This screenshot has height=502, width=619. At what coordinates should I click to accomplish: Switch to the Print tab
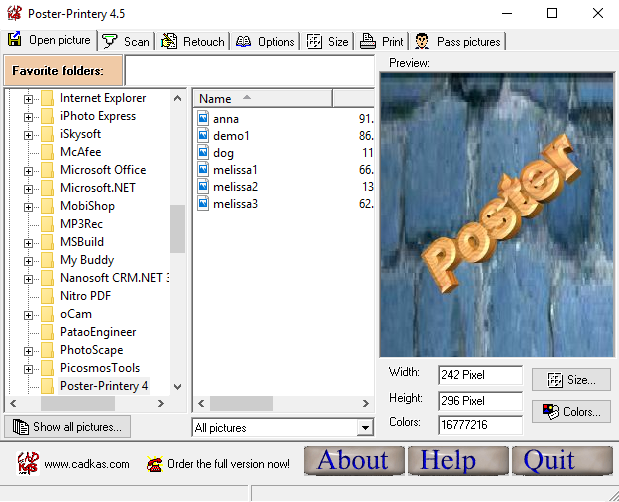click(382, 41)
